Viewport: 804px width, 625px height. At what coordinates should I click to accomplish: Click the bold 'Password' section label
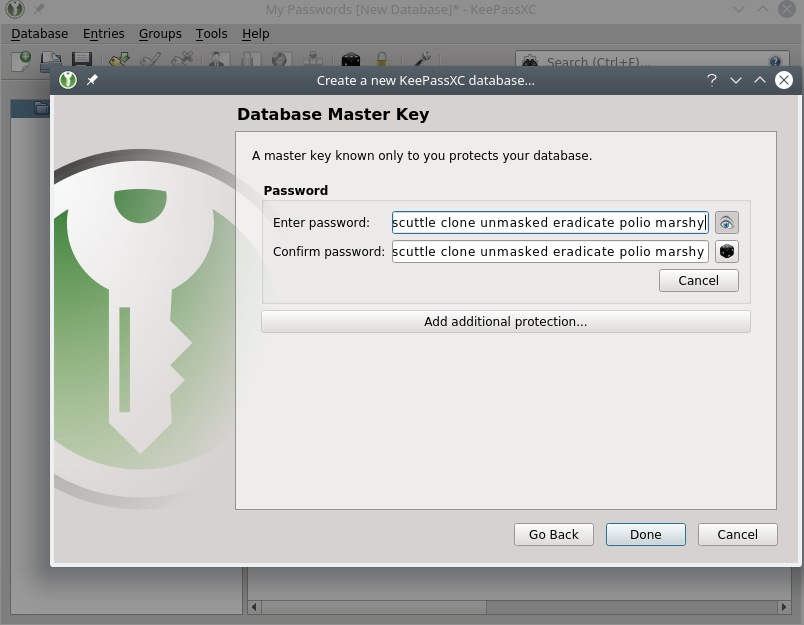point(295,191)
